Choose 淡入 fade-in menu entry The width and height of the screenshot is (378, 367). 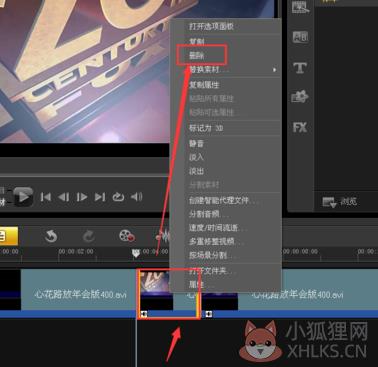[x=196, y=157]
